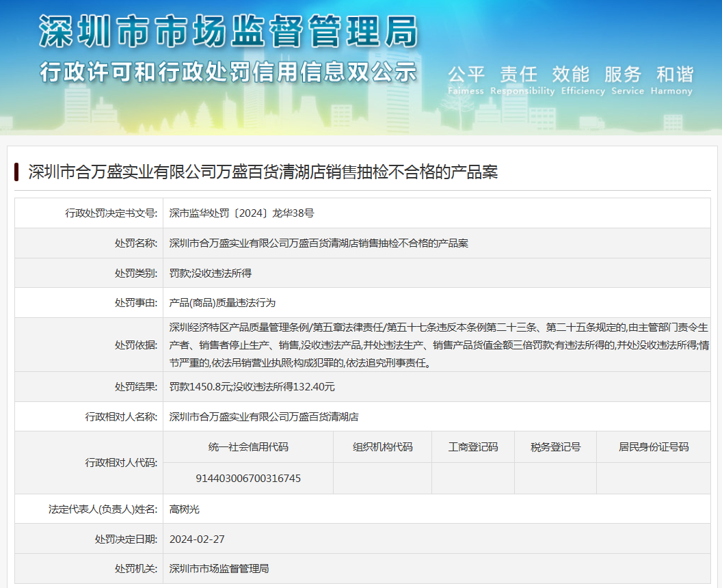The image size is (722, 588).
Task: Click the 处罚事由 row label
Action: pyautogui.click(x=136, y=302)
